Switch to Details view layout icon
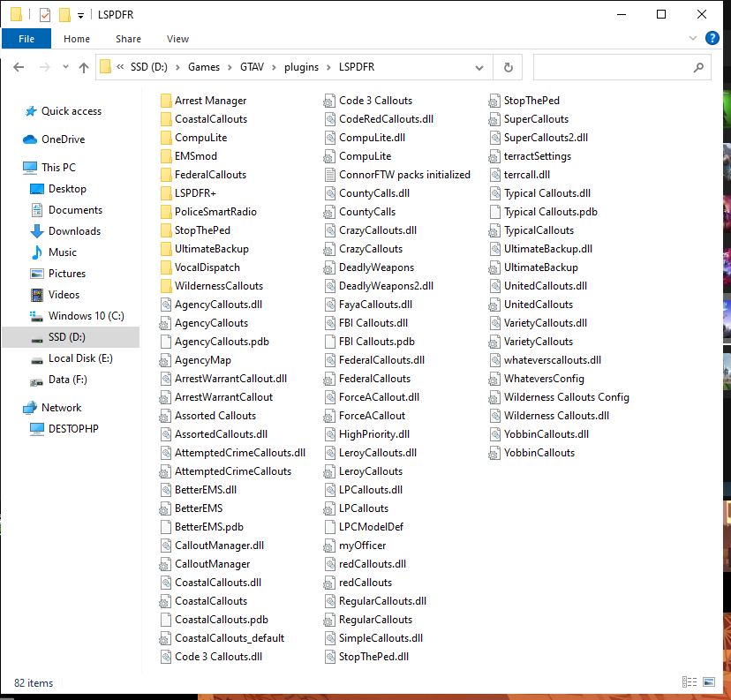The image size is (731, 700). click(690, 682)
